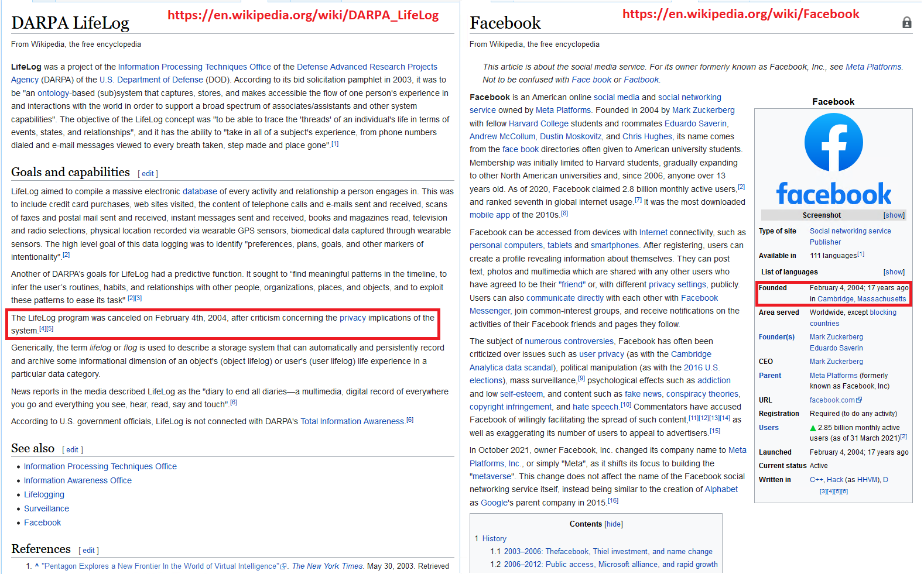Open the blue facebook wordmark image
The width and height of the screenshot is (924, 574).
[833, 194]
